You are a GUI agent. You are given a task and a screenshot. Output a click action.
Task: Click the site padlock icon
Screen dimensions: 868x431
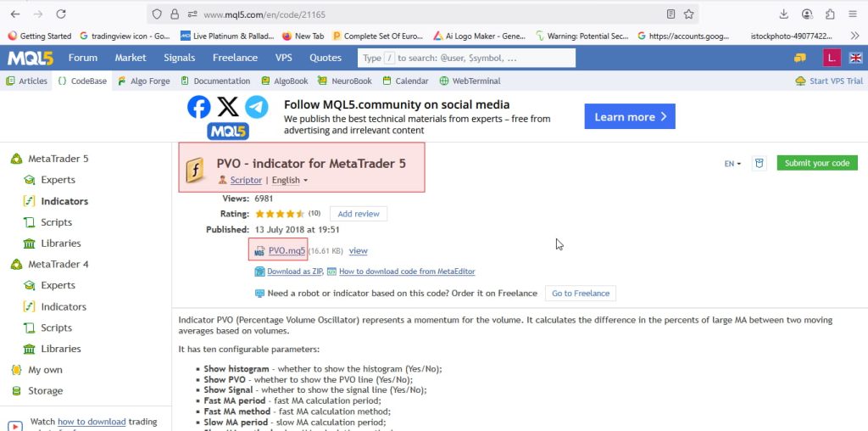click(x=175, y=14)
